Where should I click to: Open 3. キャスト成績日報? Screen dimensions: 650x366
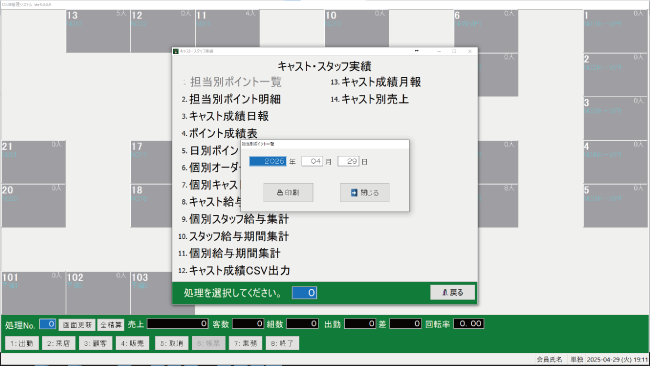[x=225, y=116]
